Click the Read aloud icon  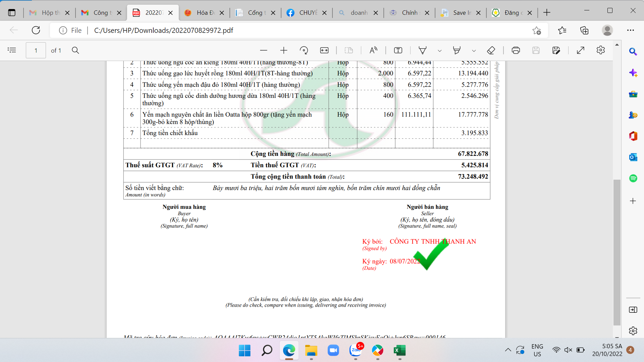pos(373,50)
